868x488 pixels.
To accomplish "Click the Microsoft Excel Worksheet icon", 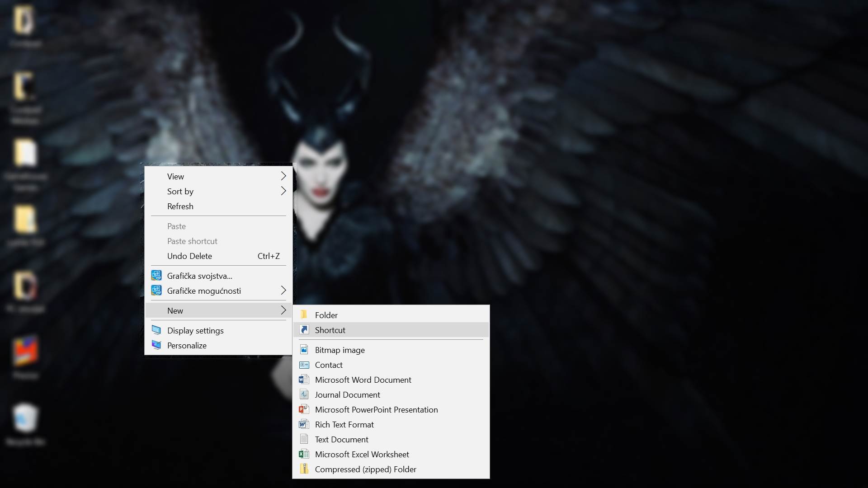I will pyautogui.click(x=304, y=454).
